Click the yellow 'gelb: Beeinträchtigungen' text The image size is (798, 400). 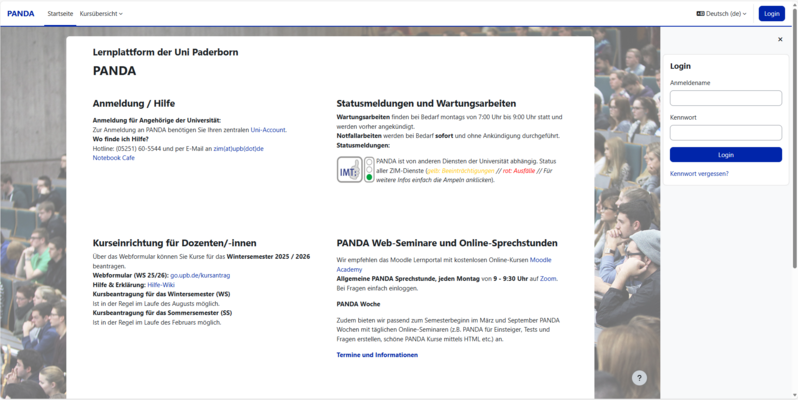click(x=461, y=171)
